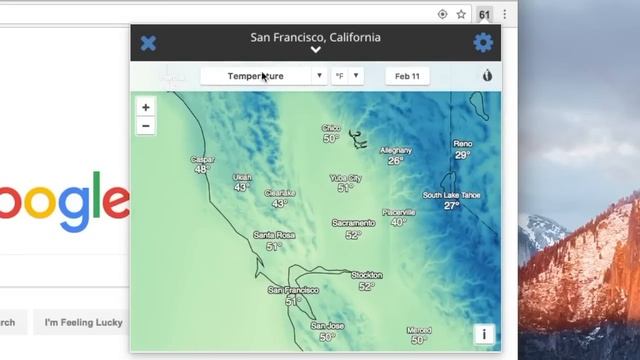Image resolution: width=640 pixels, height=360 pixels.
Task: Click Alleghany 26° map label
Action: (x=396, y=156)
